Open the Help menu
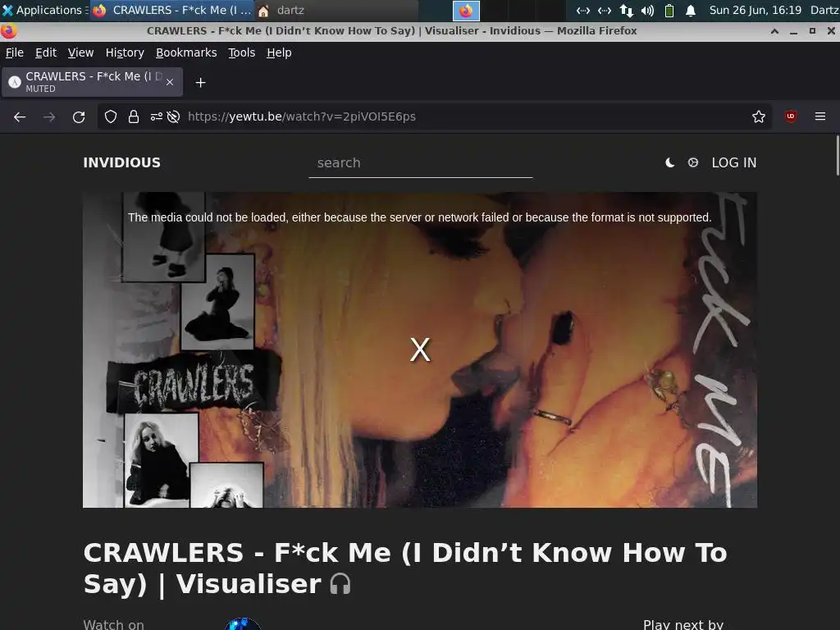The height and width of the screenshot is (630, 840). [x=279, y=52]
